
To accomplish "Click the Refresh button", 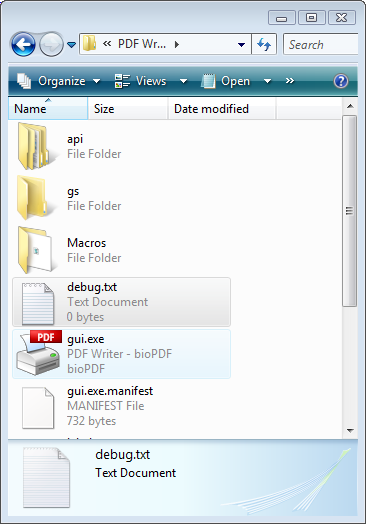I will point(264,44).
